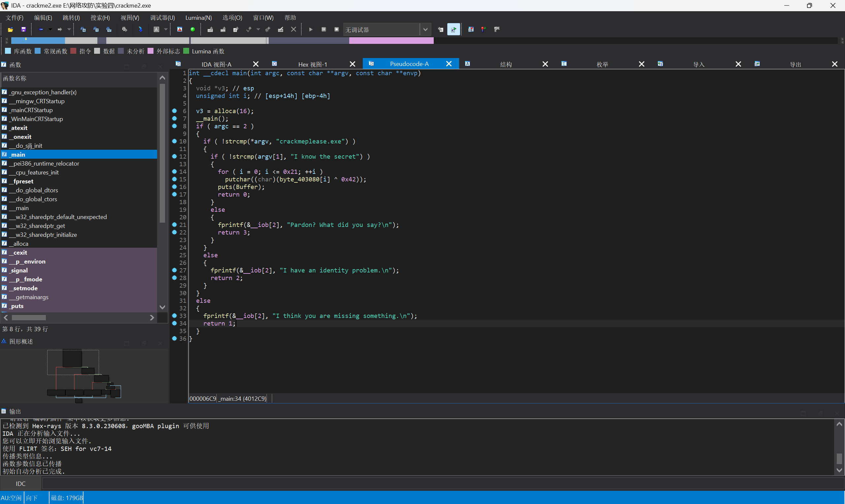The height and width of the screenshot is (504, 845).
Task: Click the save database icon
Action: pyautogui.click(x=23, y=30)
